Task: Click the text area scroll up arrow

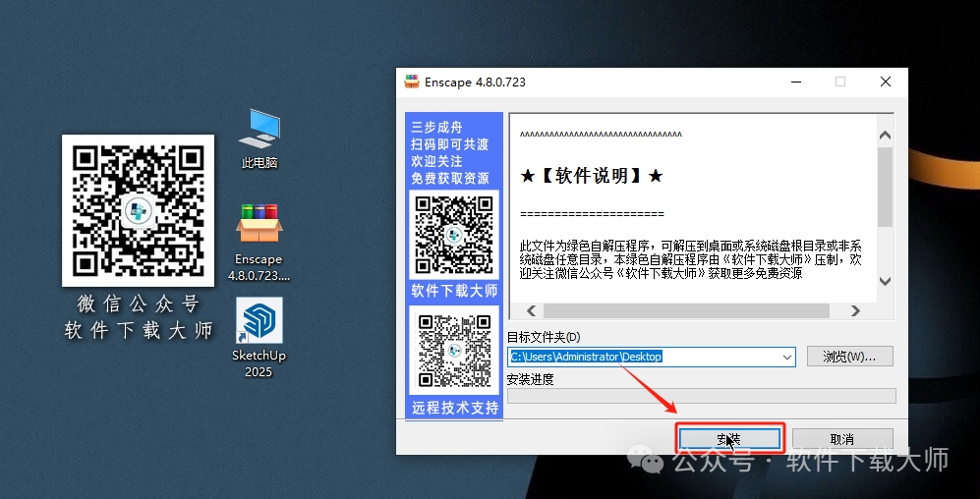Action: [x=885, y=135]
